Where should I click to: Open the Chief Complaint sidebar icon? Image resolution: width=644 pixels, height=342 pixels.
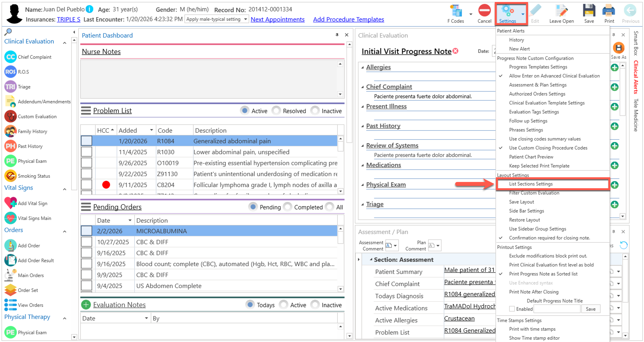(x=11, y=57)
